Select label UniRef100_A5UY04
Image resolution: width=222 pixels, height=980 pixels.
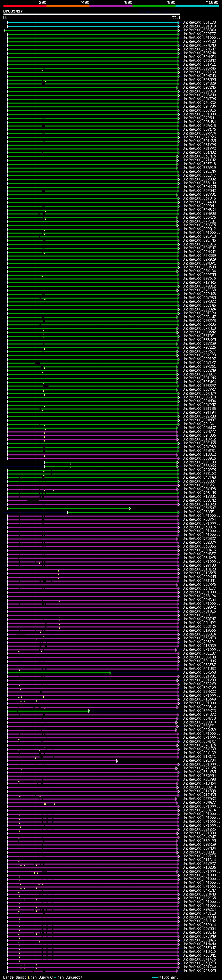coord(199,519)
